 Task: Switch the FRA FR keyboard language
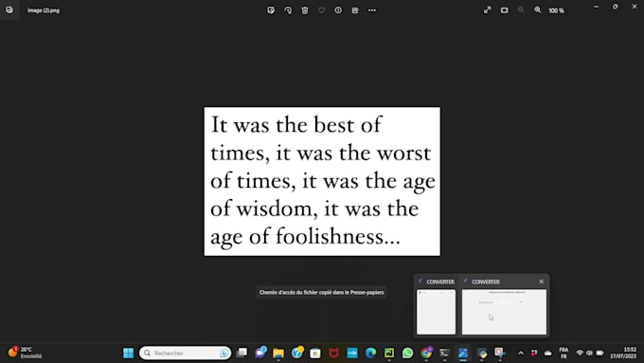(x=563, y=354)
